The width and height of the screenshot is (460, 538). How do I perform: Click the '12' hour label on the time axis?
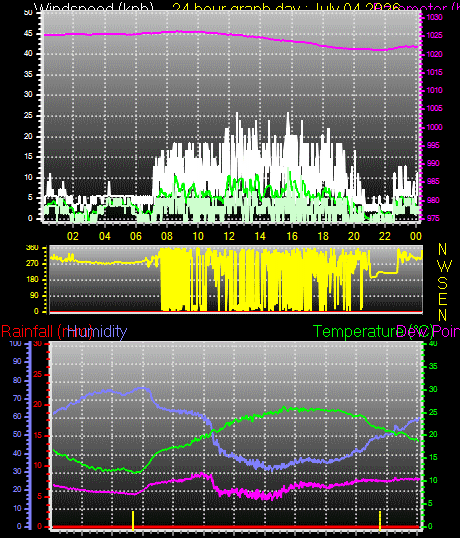229,236
